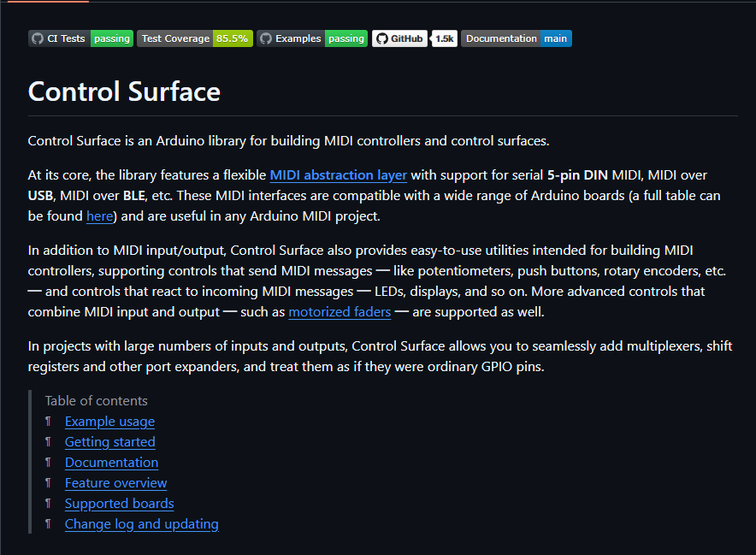Click the pilcrow anchor beside Getting started
The width and height of the screenshot is (756, 555).
50,442
